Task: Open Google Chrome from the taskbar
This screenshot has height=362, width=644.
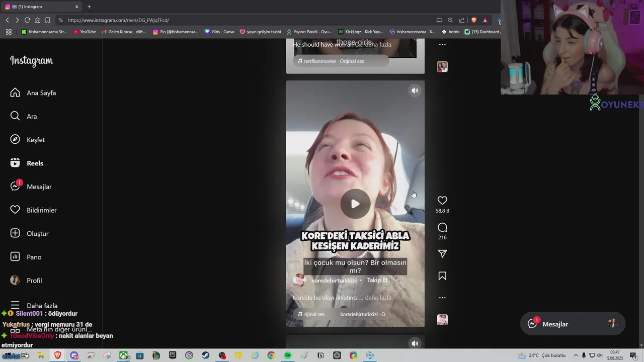Action: click(271, 355)
